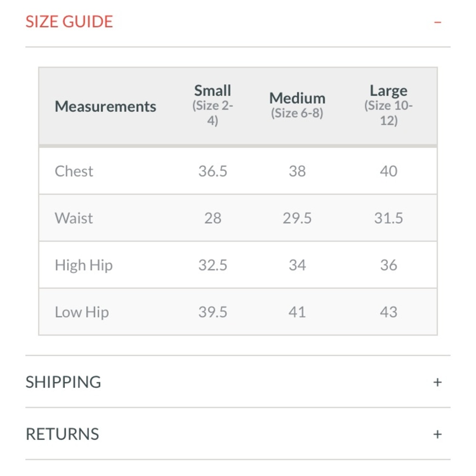Open the SHIPPING accordion label

pyautogui.click(x=63, y=382)
